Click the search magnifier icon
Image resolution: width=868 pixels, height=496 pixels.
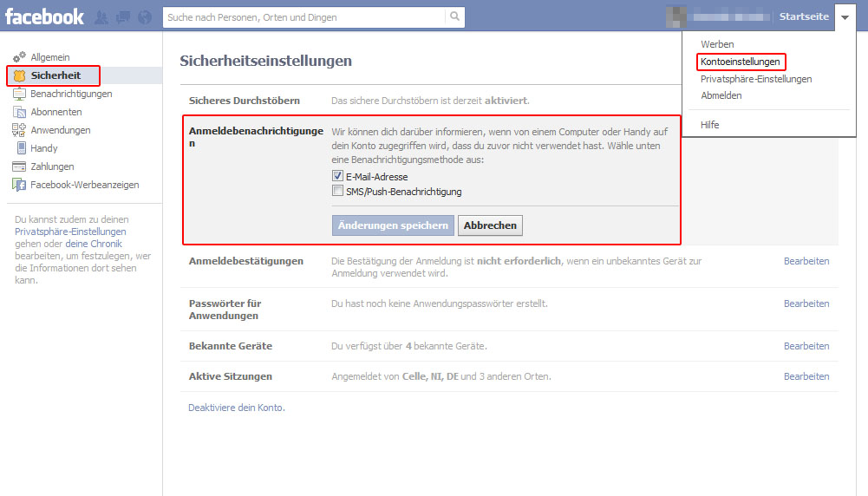pyautogui.click(x=454, y=16)
